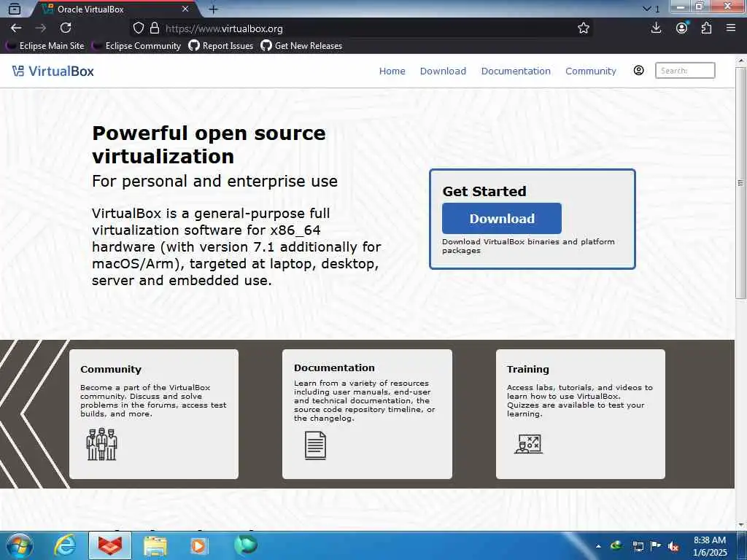Open the taskbar clock and date
747x560 pixels.
click(x=710, y=546)
